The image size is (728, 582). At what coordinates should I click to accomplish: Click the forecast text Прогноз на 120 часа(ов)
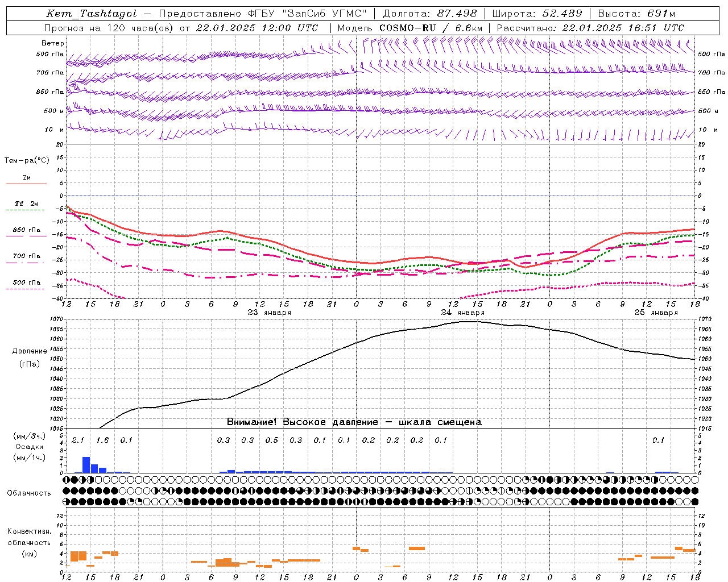(x=109, y=28)
